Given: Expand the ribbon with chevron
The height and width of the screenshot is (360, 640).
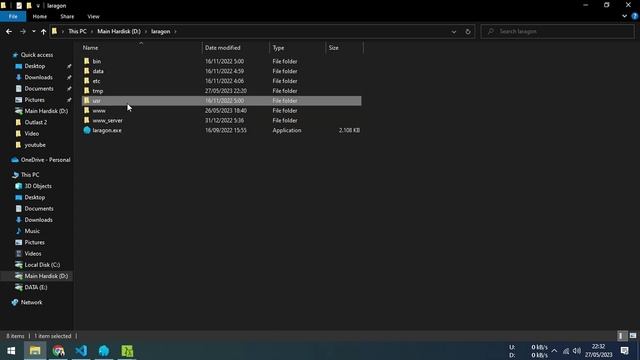Looking at the screenshot, I should click(624, 16).
